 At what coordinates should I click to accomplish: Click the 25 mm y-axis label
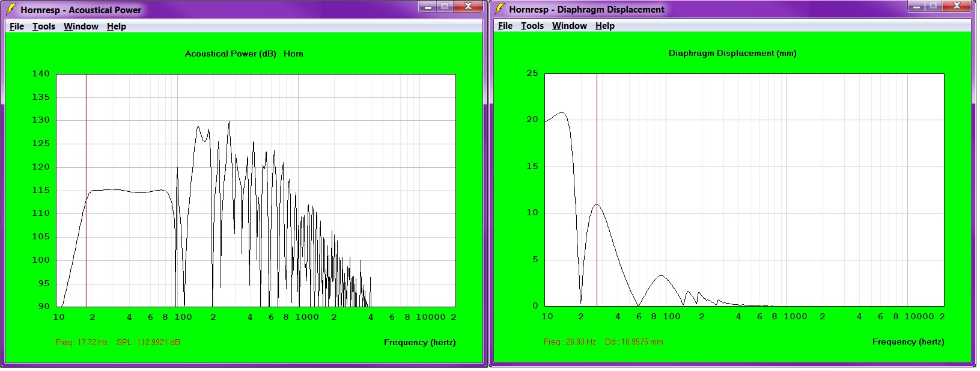532,73
